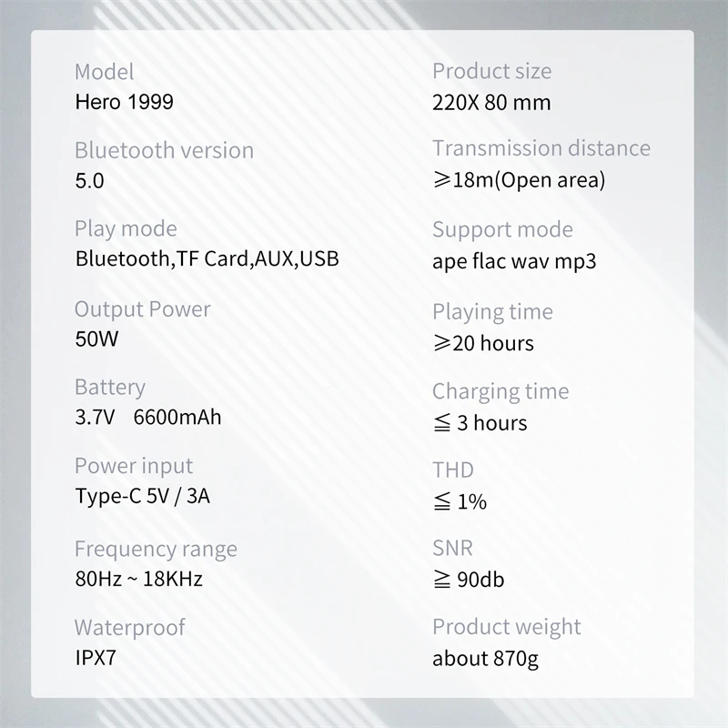Viewport: 728px width, 728px height.
Task: Click the Transmission distance label
Action: pyautogui.click(x=541, y=148)
